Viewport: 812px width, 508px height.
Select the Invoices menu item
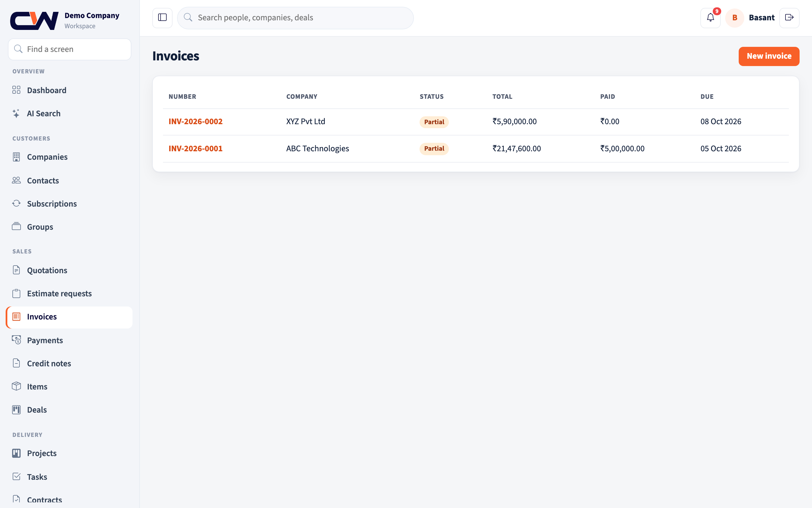tap(69, 317)
